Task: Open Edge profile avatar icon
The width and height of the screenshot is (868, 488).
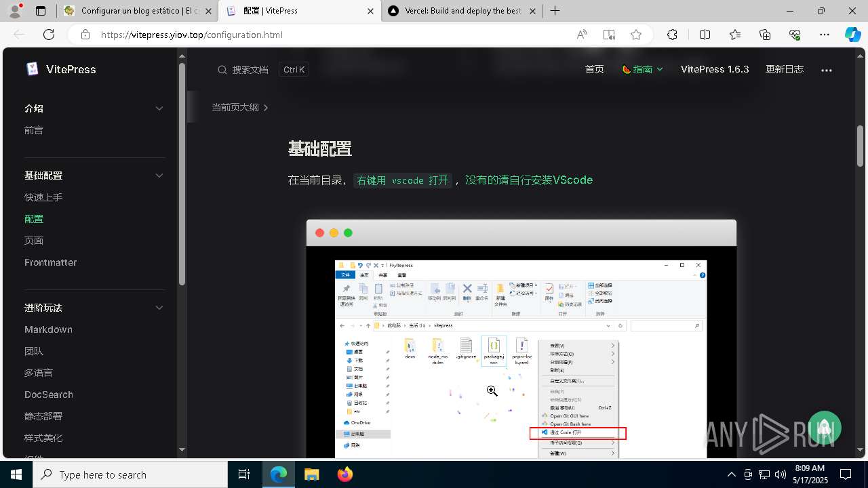Action: click(16, 11)
